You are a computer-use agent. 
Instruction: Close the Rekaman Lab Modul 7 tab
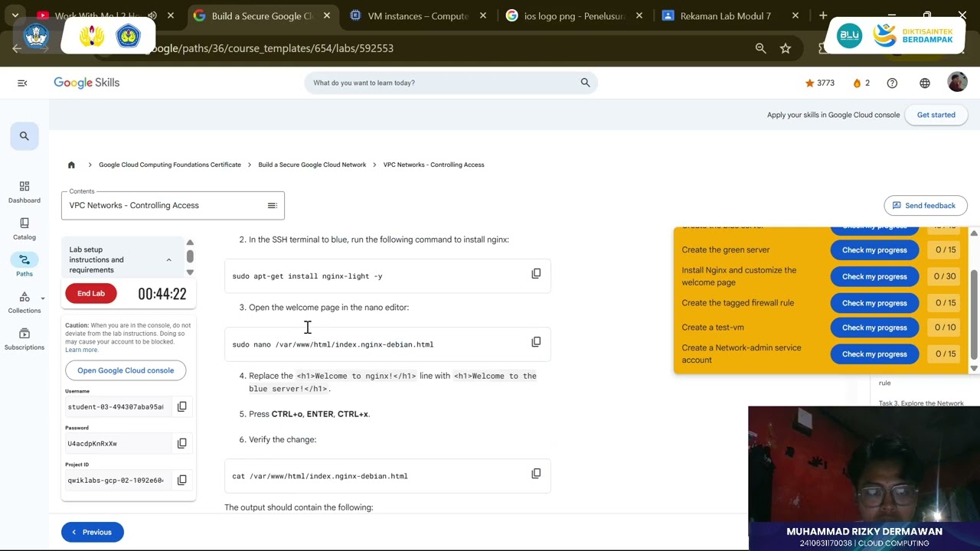click(x=795, y=15)
